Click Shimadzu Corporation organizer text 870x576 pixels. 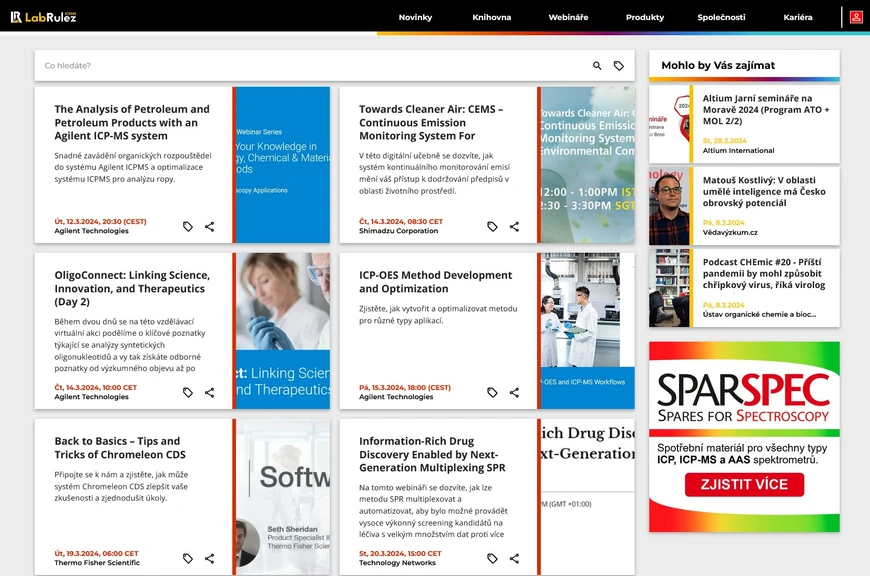pyautogui.click(x=398, y=231)
